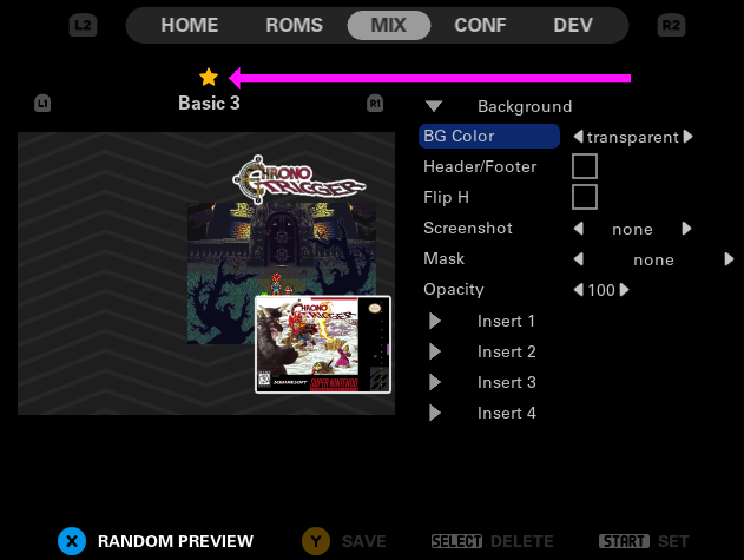The image size is (744, 560).
Task: Click the blue X Random Preview icon
Action: pyautogui.click(x=72, y=541)
